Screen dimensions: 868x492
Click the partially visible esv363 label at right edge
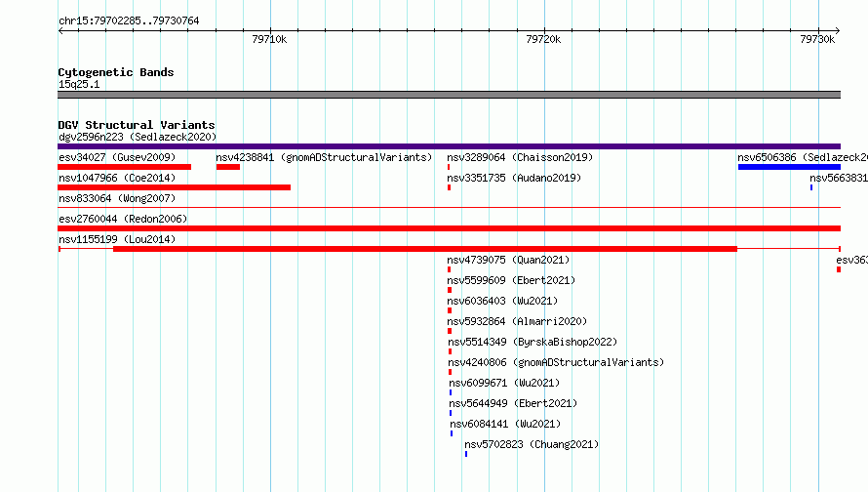852,260
